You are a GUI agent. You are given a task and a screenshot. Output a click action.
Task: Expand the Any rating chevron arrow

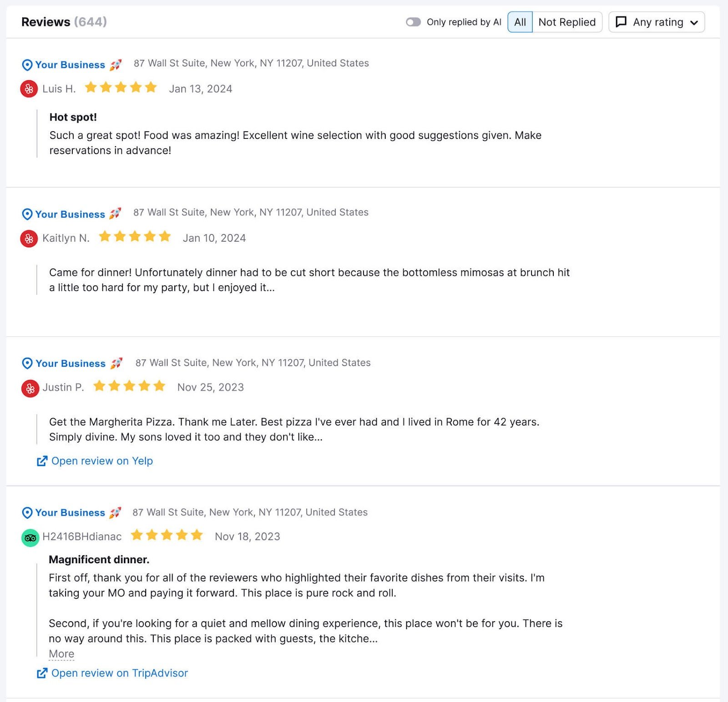tap(694, 21)
